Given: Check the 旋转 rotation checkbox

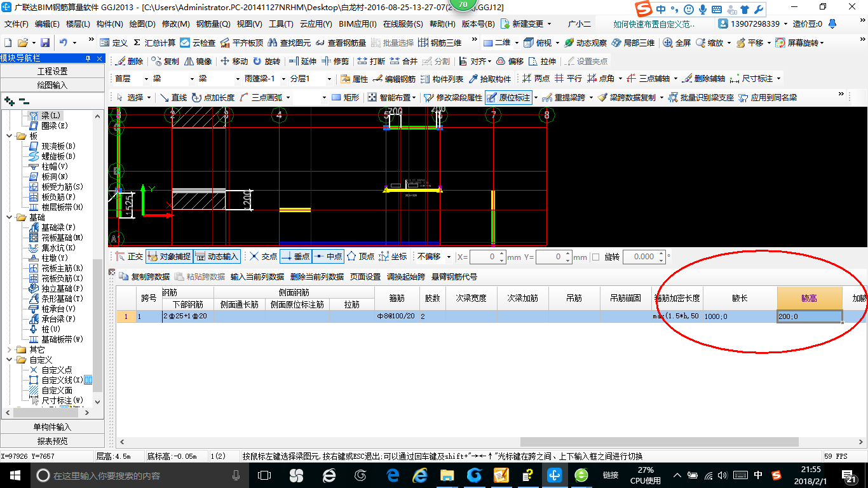Looking at the screenshot, I should [x=595, y=257].
